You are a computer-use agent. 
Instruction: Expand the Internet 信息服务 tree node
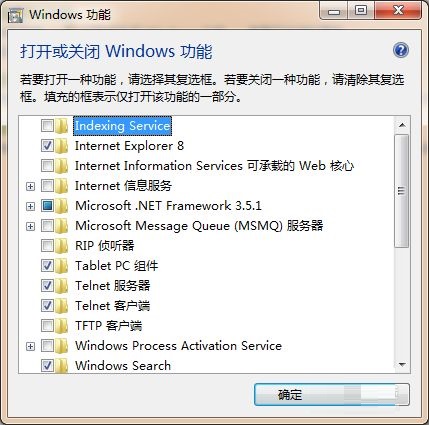tap(30, 186)
